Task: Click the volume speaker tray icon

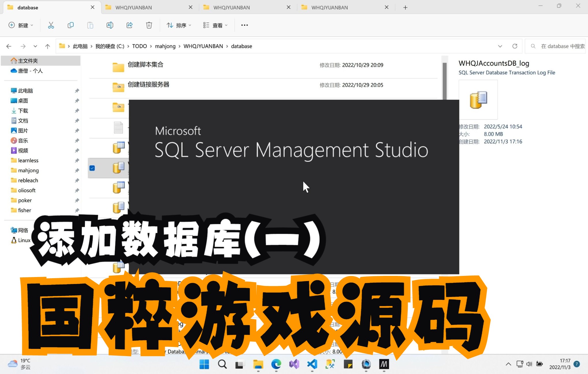Action: point(529,364)
